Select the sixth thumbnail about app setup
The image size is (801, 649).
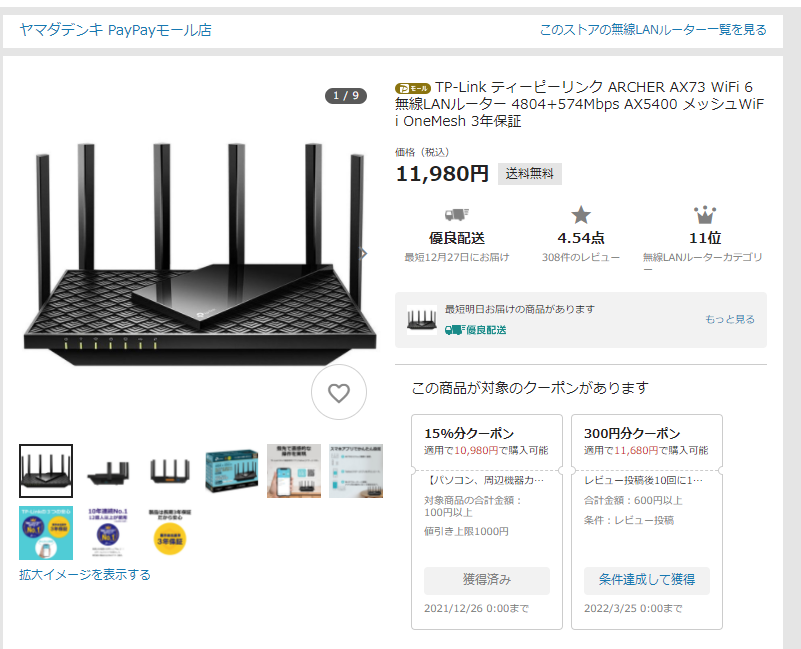point(356,471)
